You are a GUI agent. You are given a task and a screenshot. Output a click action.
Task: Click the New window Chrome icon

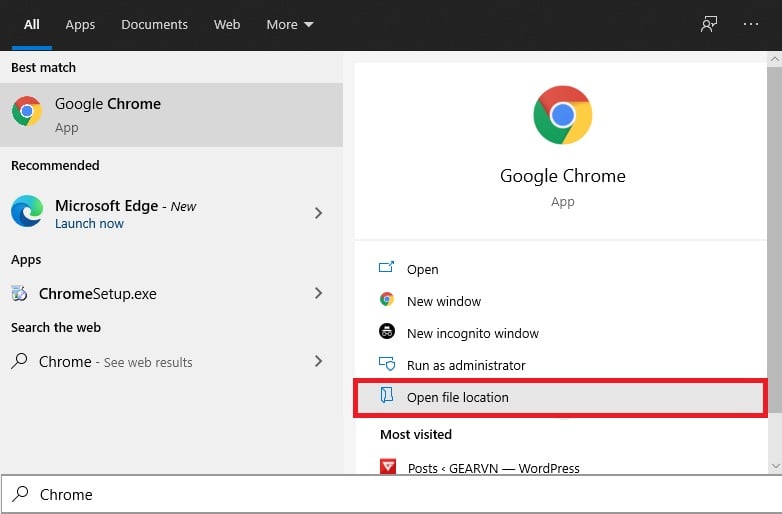point(387,299)
